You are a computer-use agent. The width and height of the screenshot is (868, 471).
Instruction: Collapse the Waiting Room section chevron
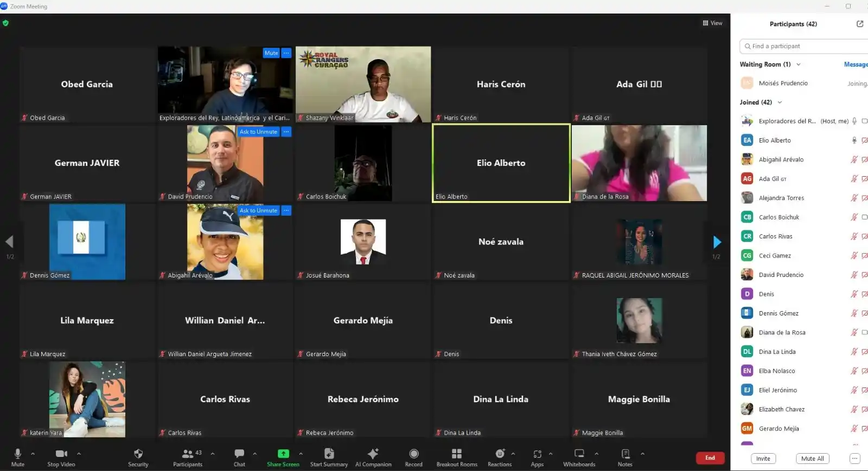[799, 64]
